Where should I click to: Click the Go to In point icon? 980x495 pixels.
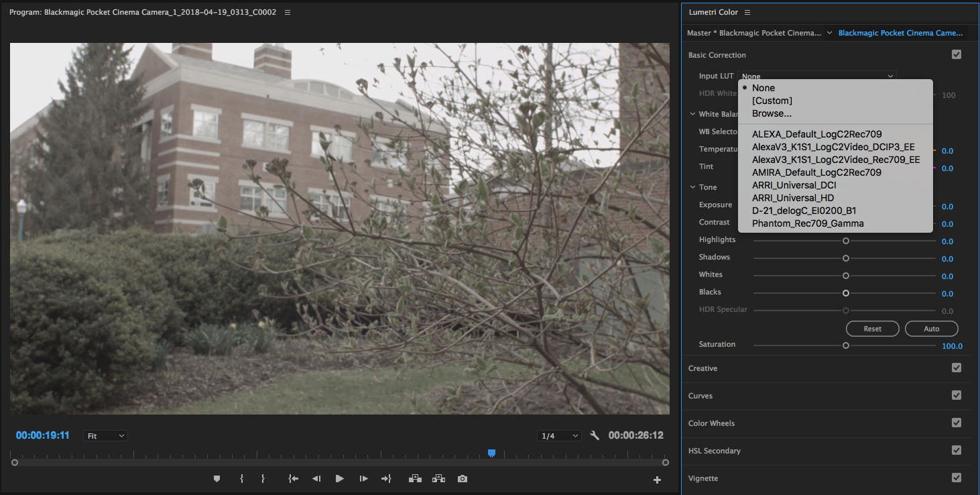click(x=293, y=478)
